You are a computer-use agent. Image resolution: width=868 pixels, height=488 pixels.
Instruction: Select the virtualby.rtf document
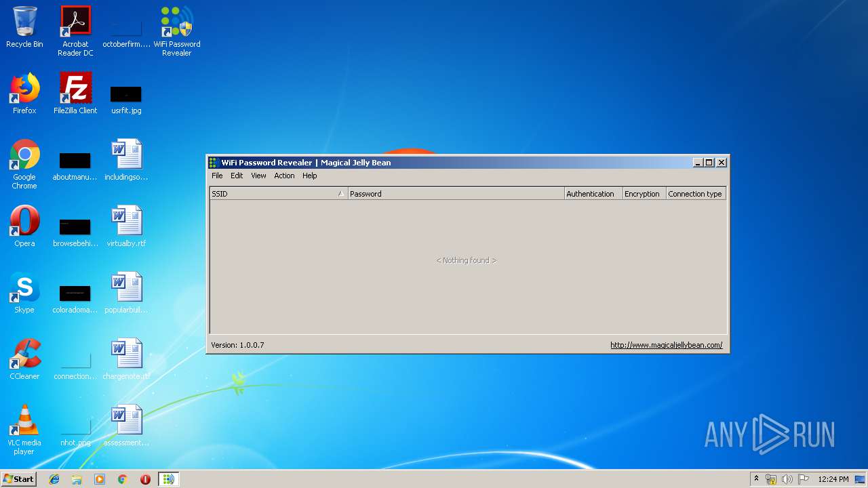126,226
